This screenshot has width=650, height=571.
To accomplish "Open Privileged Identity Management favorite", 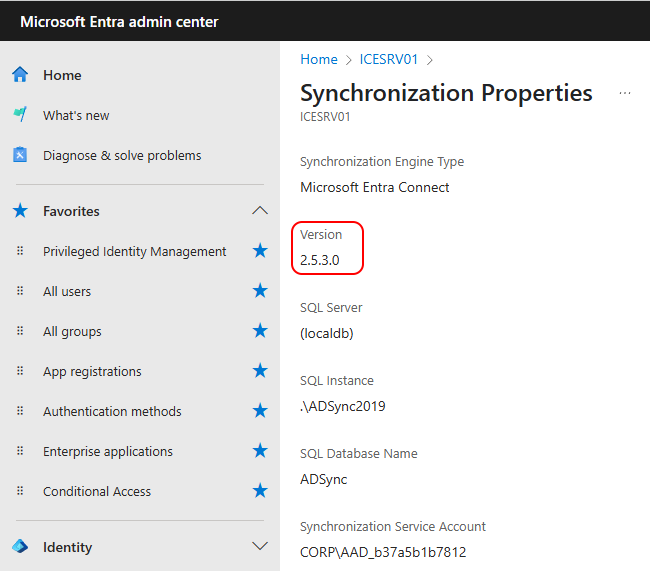I will pos(135,251).
